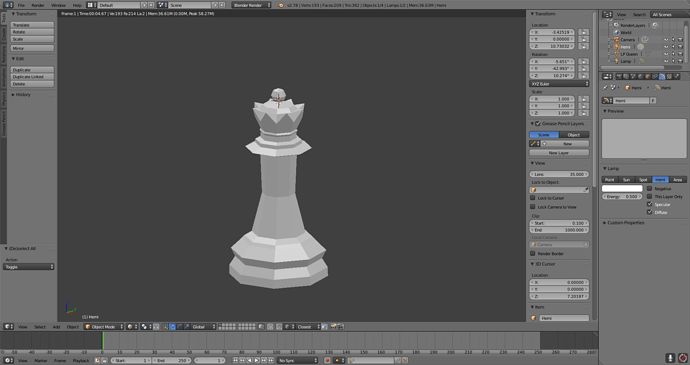Toggle viewport visibility eye for Camera
The height and width of the screenshot is (365, 690).
coord(666,40)
